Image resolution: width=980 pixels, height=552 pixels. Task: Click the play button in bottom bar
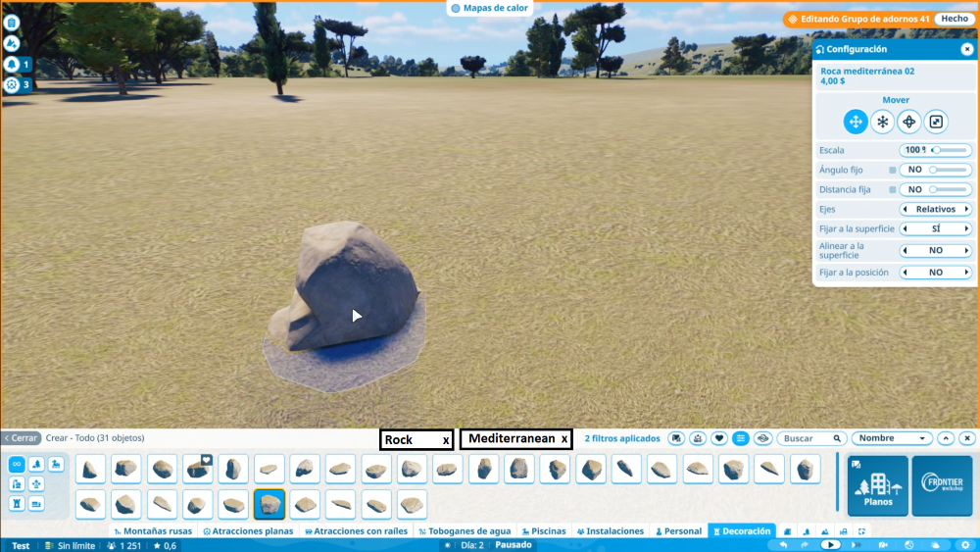point(830,545)
